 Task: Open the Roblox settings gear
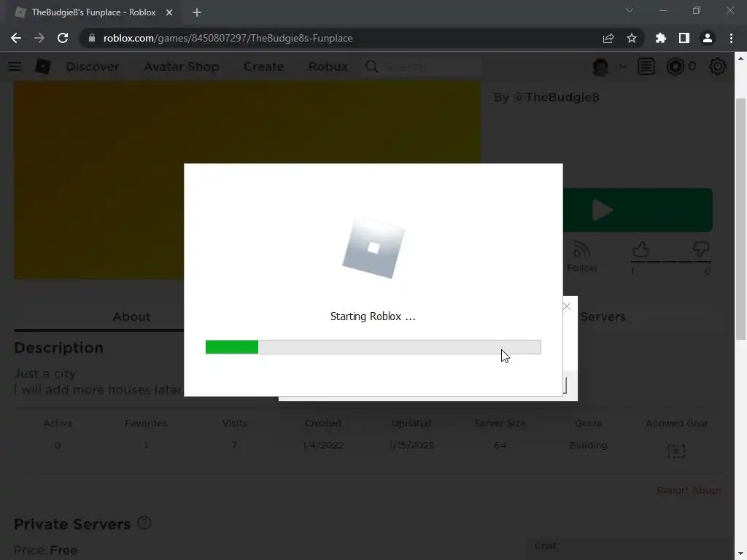click(718, 66)
